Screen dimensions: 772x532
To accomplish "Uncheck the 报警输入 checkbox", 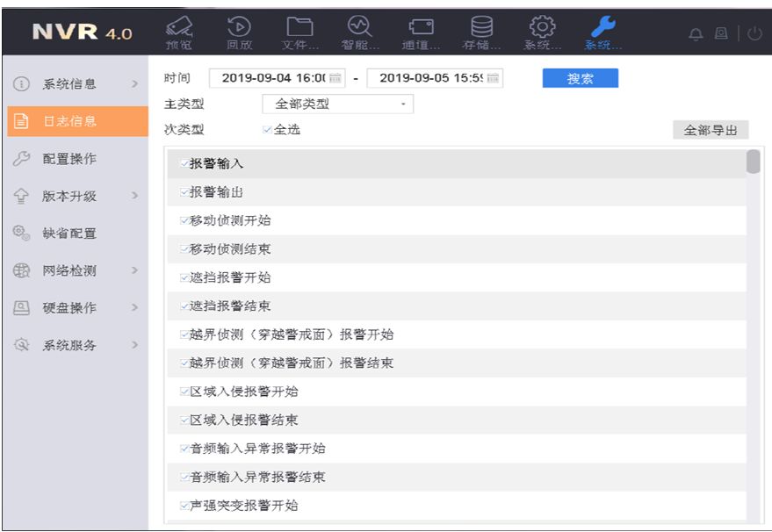I will [184, 164].
